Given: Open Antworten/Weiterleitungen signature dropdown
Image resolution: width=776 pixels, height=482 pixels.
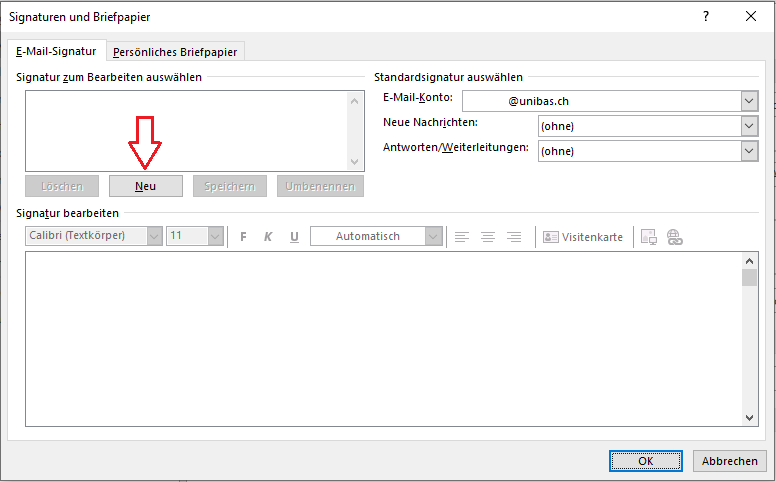Looking at the screenshot, I should pos(749,151).
